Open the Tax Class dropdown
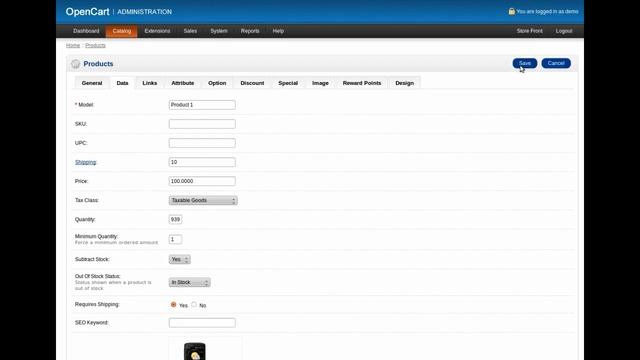 (x=203, y=200)
